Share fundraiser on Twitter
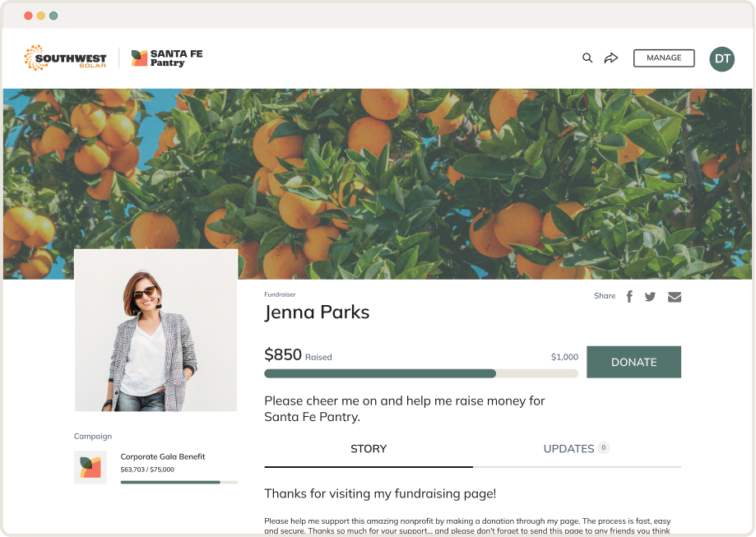Image resolution: width=756 pixels, height=537 pixels. [x=650, y=296]
